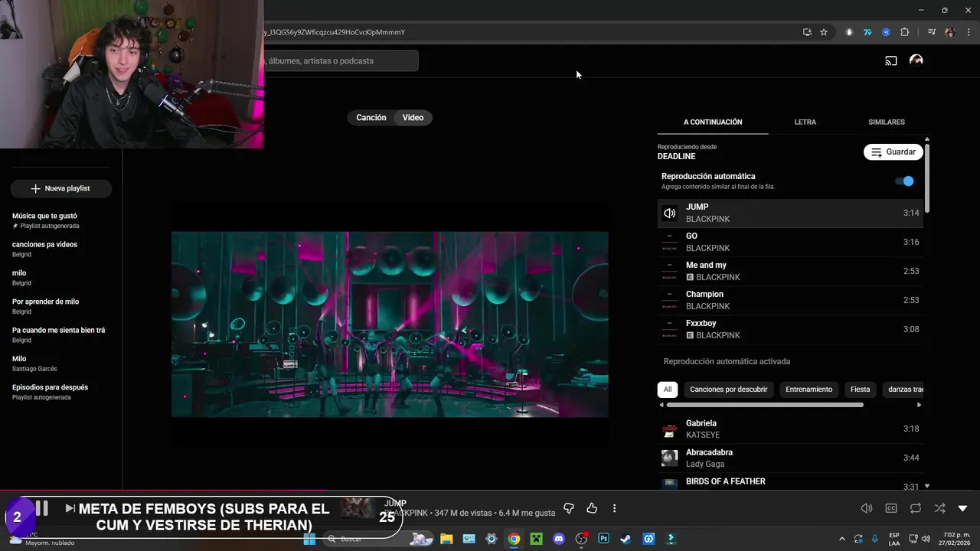
Task: Open File Explorer from the taskbar
Action: click(x=446, y=539)
